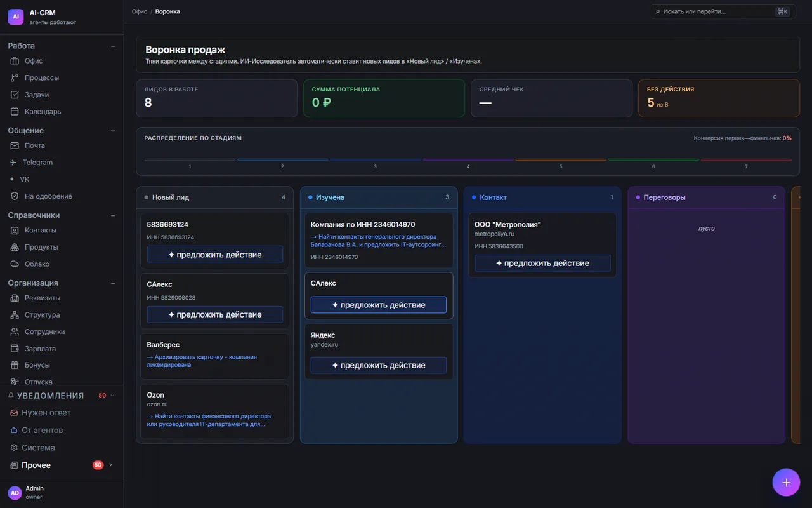Click the Реквизиты building icon
The image size is (812, 508).
tap(15, 298)
